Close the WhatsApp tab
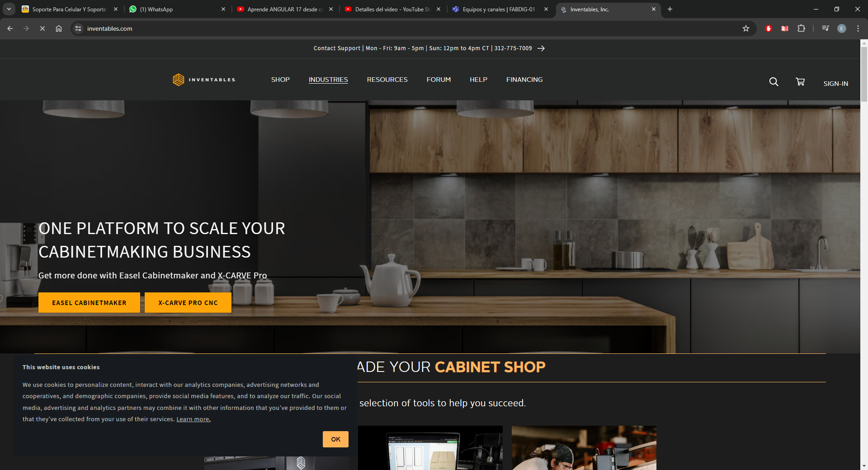868x470 pixels. coord(223,9)
